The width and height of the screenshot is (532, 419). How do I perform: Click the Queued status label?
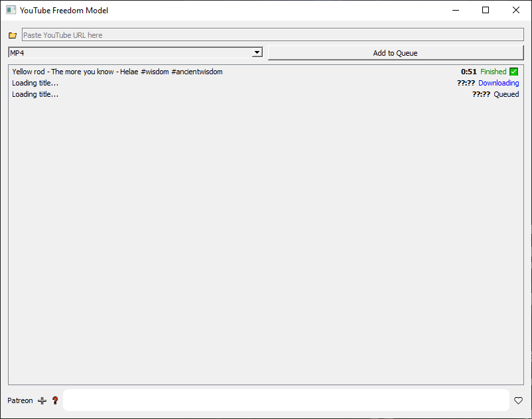click(506, 94)
